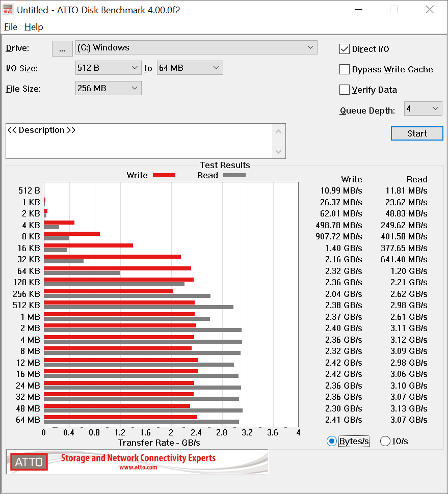Click the drive browse '...' button

(x=62, y=48)
